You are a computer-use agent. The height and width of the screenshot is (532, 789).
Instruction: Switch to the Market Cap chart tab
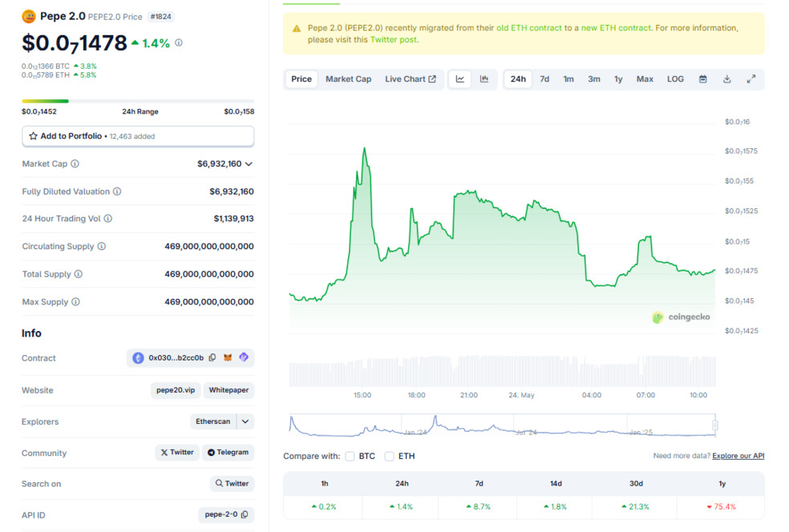(x=348, y=79)
